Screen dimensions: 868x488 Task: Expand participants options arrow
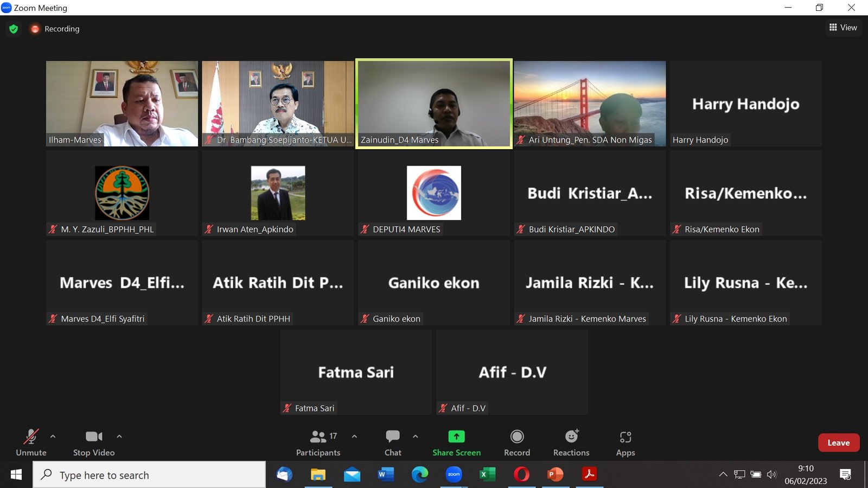354,436
